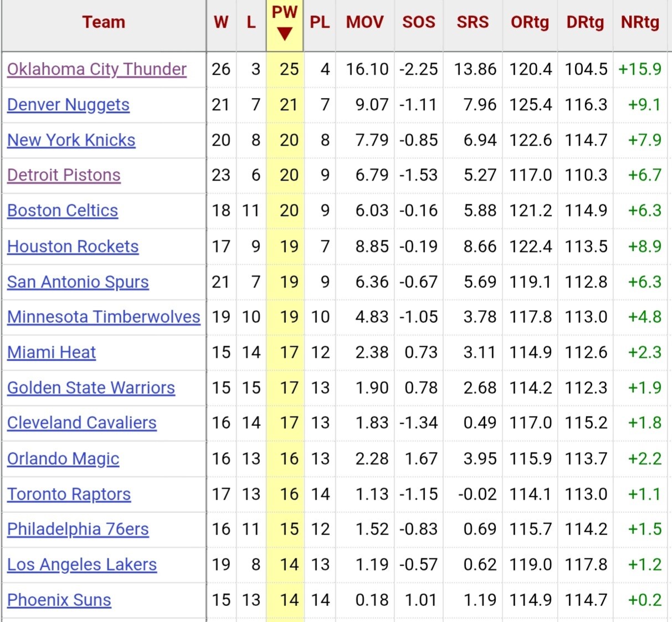Sort by NRtg column header

(640, 22)
